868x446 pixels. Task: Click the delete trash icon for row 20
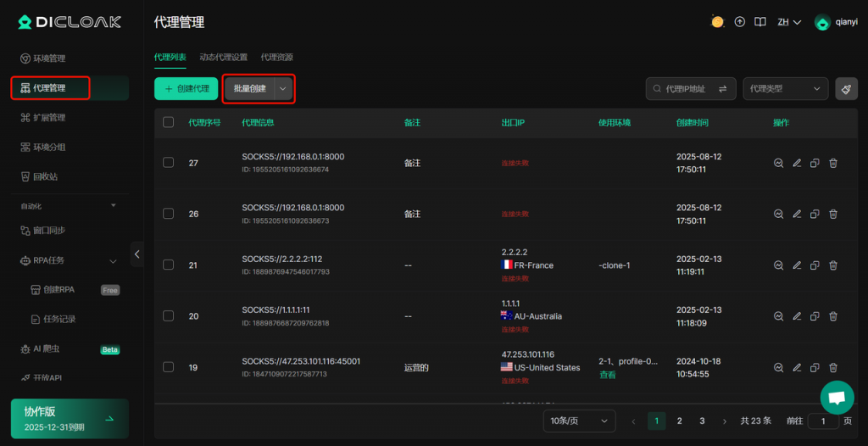coord(833,316)
